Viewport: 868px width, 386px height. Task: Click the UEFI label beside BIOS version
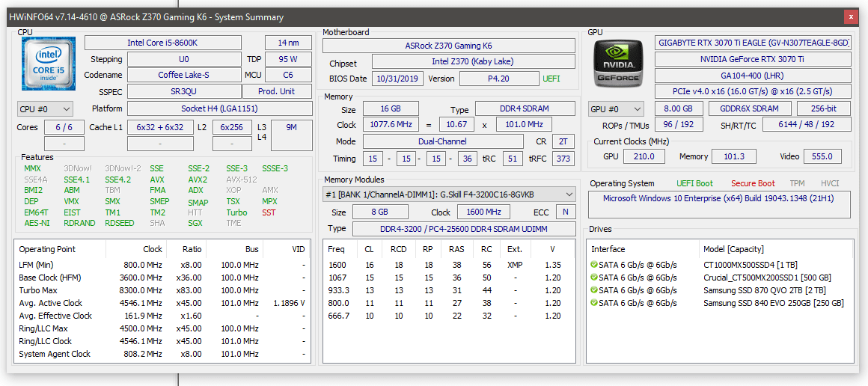[x=551, y=79]
